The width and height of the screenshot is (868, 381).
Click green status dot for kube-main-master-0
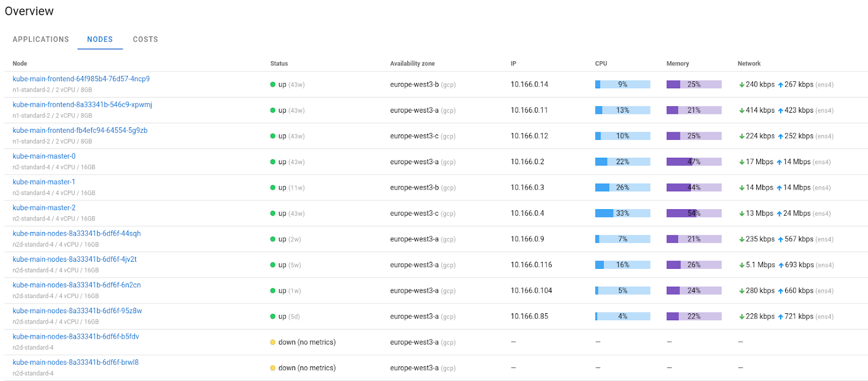click(273, 162)
